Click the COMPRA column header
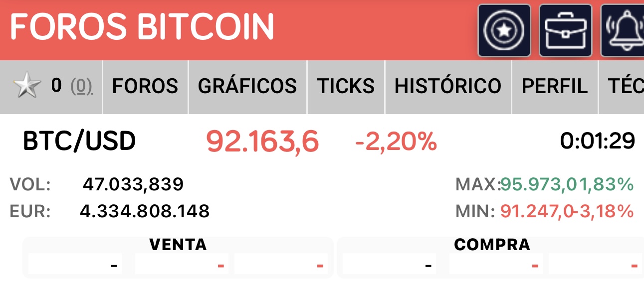 (x=492, y=244)
